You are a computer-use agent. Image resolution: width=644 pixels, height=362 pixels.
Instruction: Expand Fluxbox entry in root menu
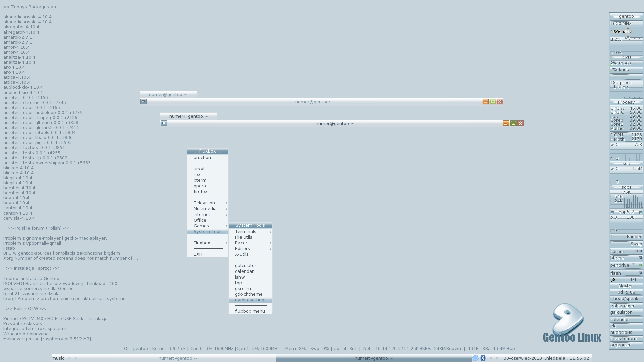pos(208,243)
